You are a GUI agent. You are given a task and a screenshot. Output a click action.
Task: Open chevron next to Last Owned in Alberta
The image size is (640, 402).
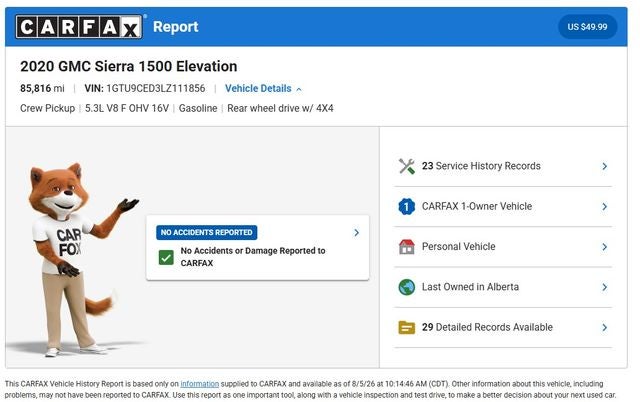(604, 287)
